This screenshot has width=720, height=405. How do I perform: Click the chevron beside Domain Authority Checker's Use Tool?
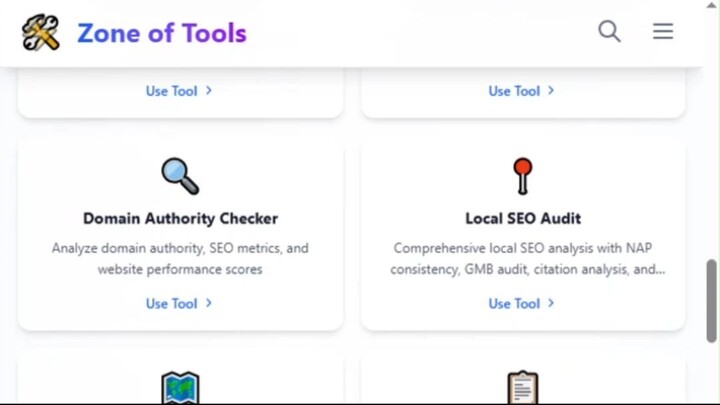(x=209, y=303)
